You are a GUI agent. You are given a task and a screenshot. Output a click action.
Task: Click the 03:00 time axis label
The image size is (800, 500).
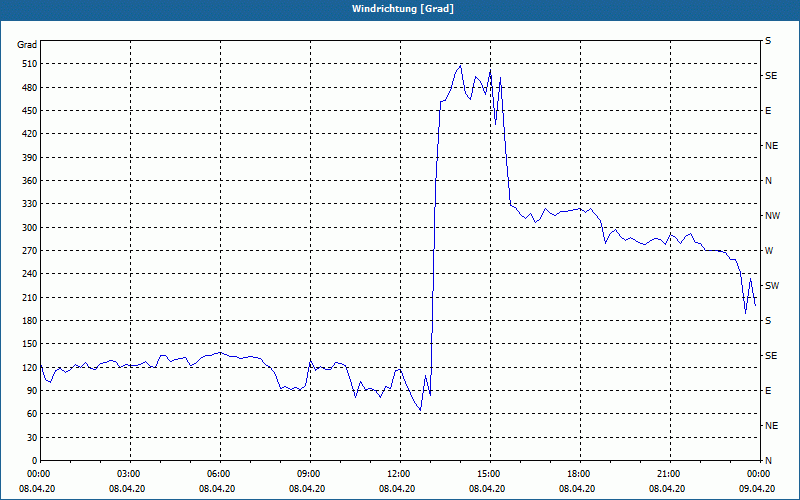click(127, 474)
